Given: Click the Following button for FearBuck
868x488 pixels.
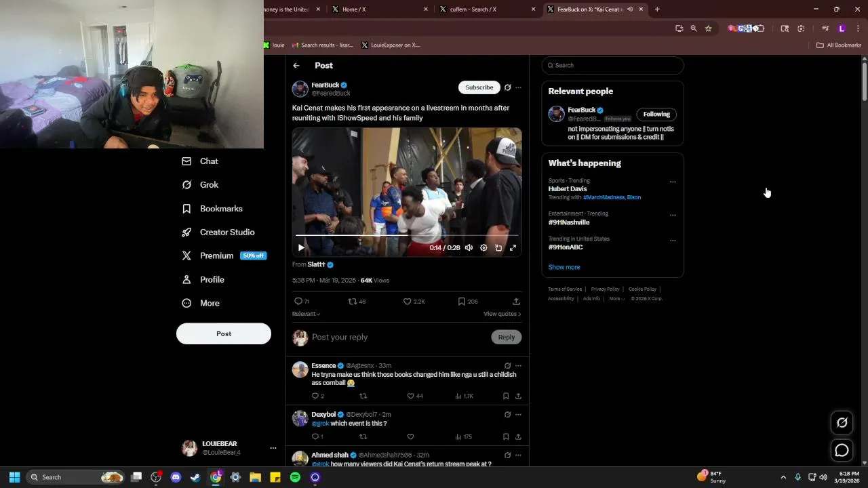Looking at the screenshot, I should 656,115.
